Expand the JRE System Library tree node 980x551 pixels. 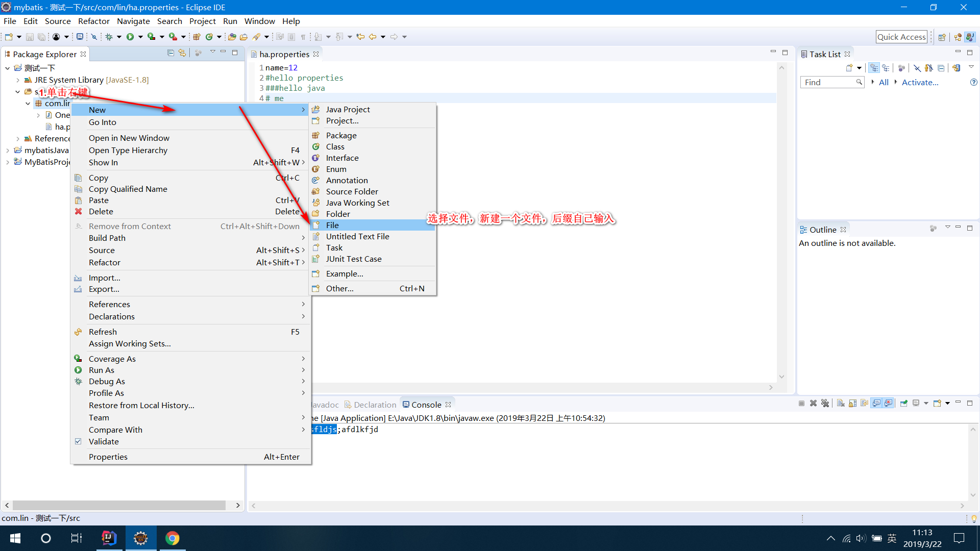point(18,80)
